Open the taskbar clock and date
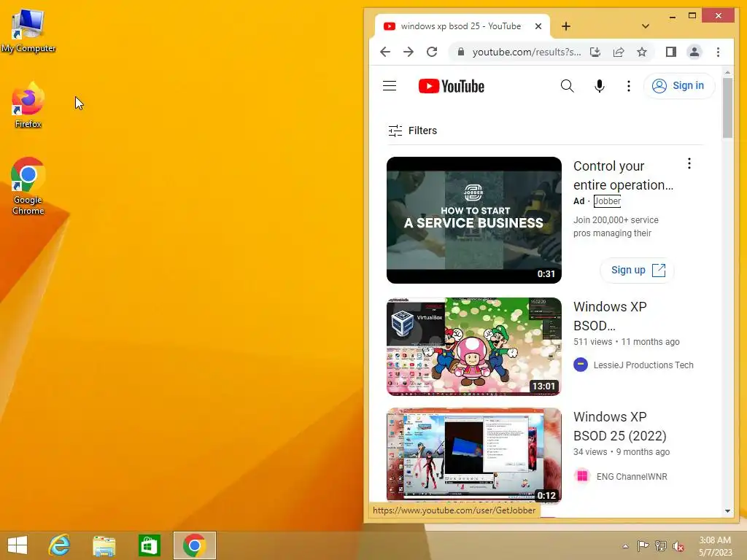Viewport: 747px width, 560px height. point(715,546)
